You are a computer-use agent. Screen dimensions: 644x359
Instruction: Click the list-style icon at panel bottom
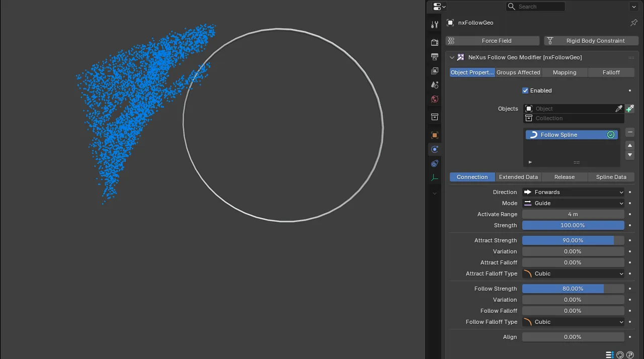pos(609,355)
